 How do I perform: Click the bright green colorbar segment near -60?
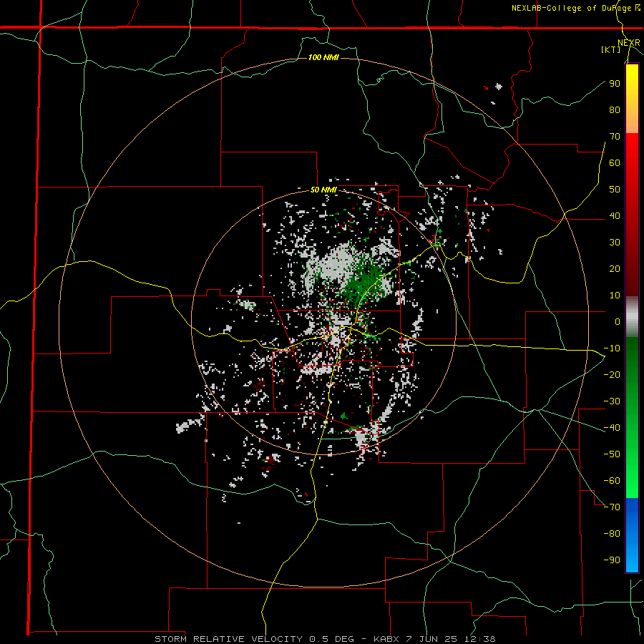pos(632,482)
